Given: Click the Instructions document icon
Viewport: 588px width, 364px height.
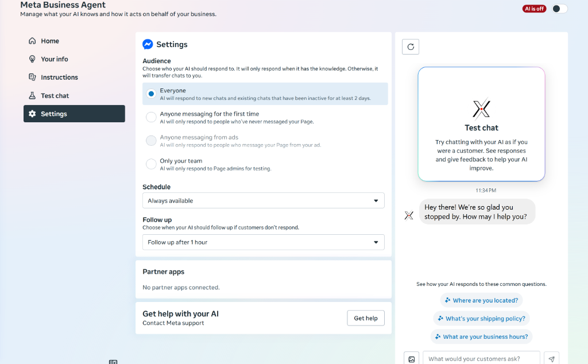Looking at the screenshot, I should (x=32, y=77).
